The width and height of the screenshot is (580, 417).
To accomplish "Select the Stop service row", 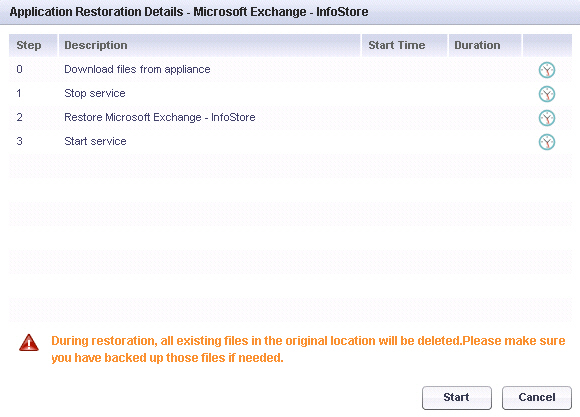I will [x=290, y=93].
